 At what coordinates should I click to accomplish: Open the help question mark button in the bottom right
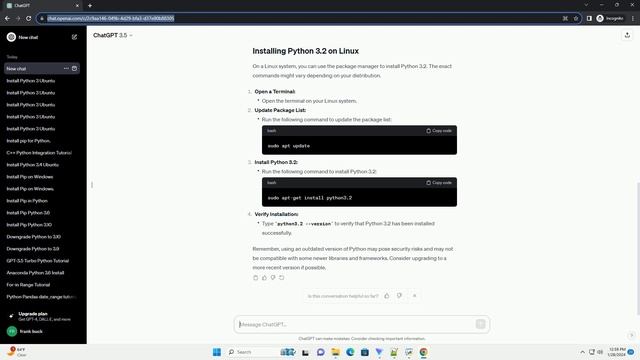click(x=631, y=335)
